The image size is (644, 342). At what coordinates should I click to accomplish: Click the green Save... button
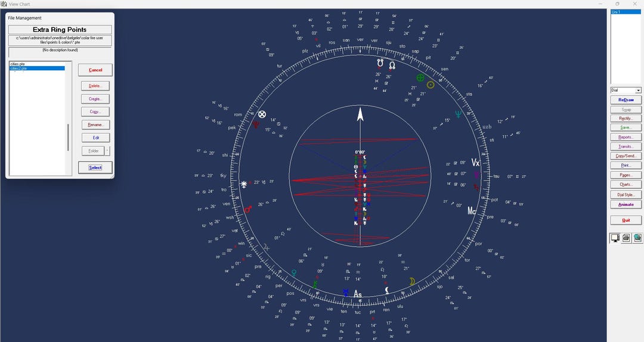point(626,128)
